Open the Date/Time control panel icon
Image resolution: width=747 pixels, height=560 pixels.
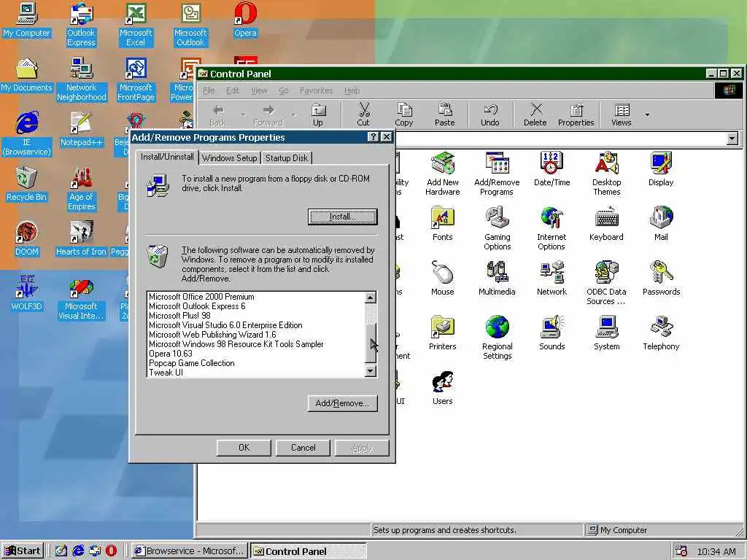point(551,168)
